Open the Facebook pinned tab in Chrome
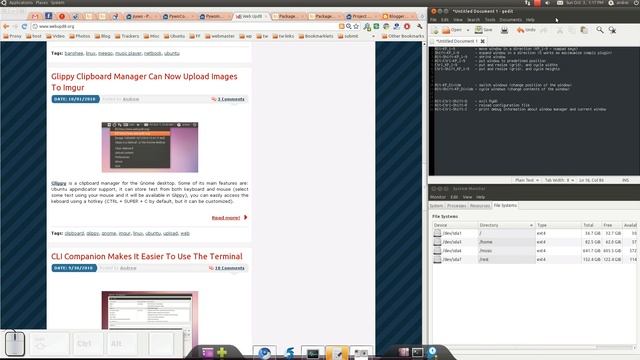 click(49, 16)
